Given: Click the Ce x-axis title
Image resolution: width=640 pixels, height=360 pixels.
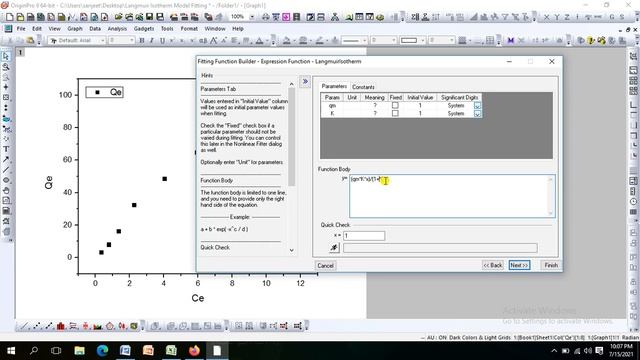Looking at the screenshot, I should click(198, 298).
